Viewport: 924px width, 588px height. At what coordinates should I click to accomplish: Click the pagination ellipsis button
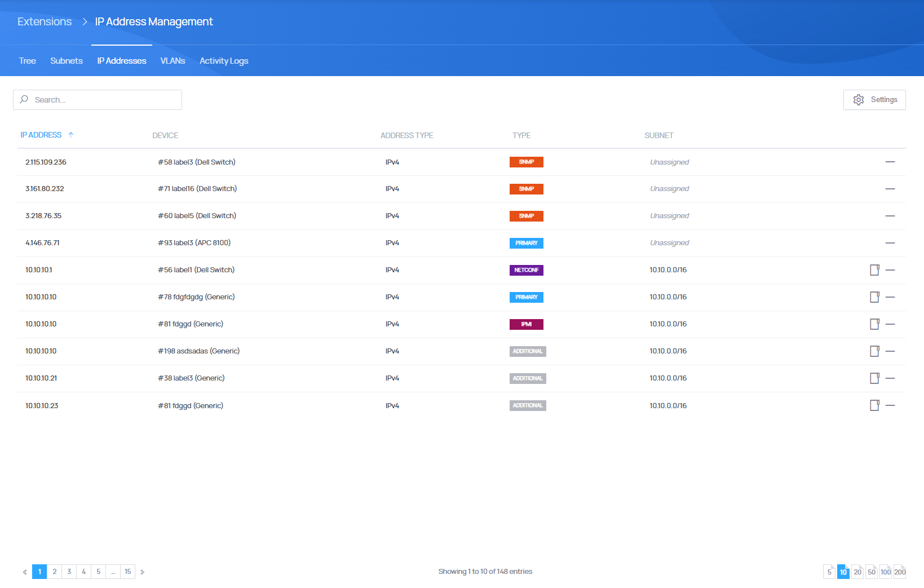pos(113,572)
